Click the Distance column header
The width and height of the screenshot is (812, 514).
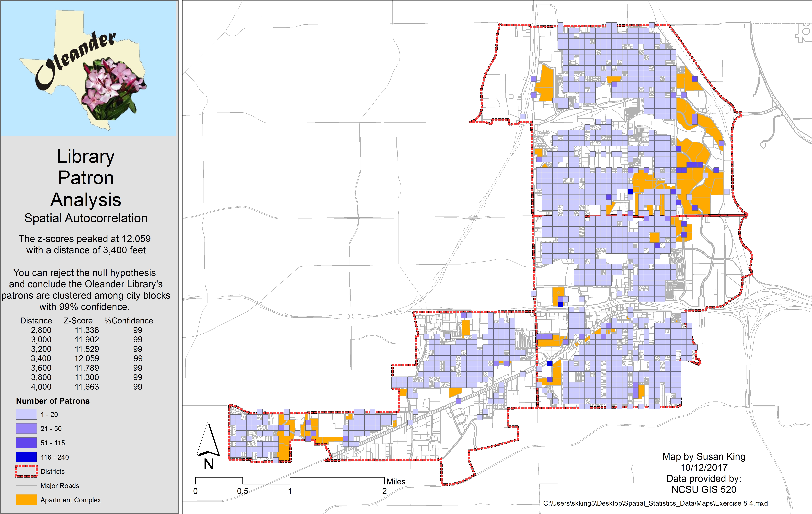tap(36, 320)
